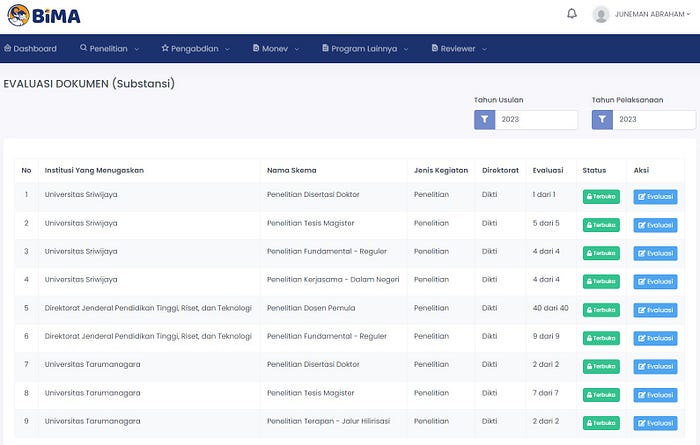Click Evaluasi for Penelitian Disertasi Doktor Sriwijaya
Viewport: 700px width, 445px height.
click(655, 197)
